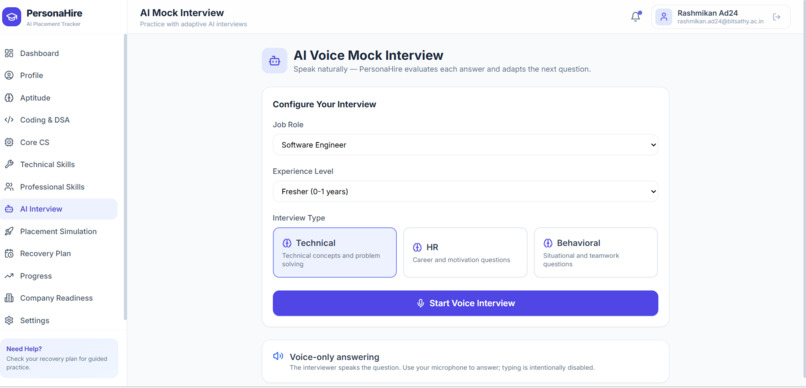Click the Profile person icon

tap(9, 76)
